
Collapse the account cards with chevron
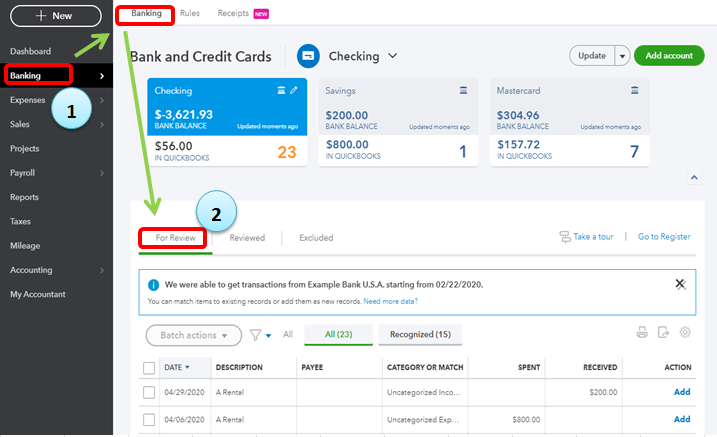click(x=694, y=177)
